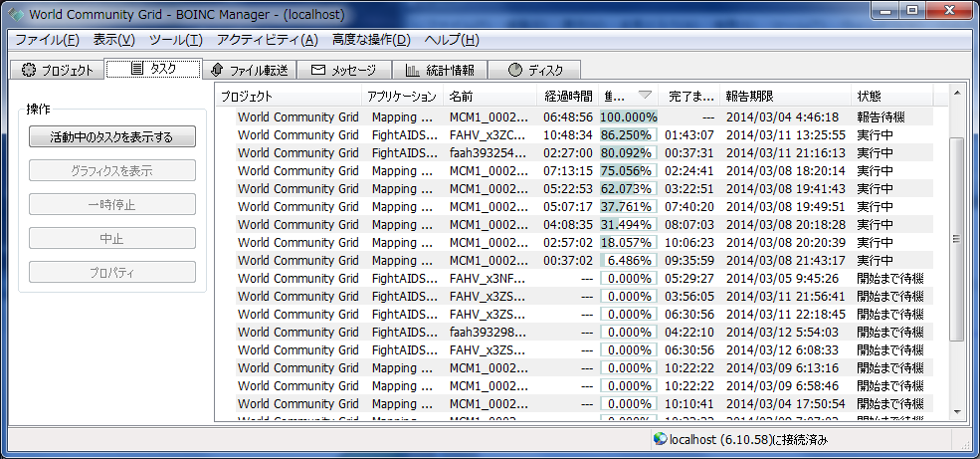Switch to the ディスク tab label
Screen dimensions: 980x459
coord(545,71)
